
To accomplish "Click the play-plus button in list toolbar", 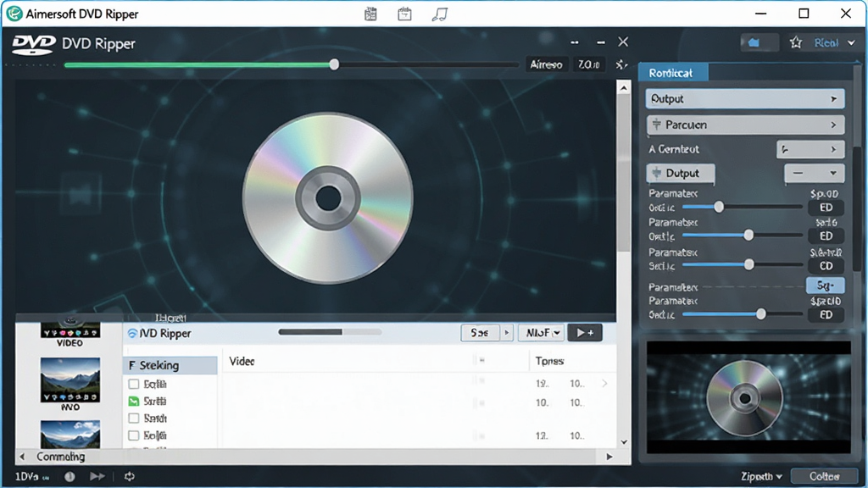I will point(585,332).
